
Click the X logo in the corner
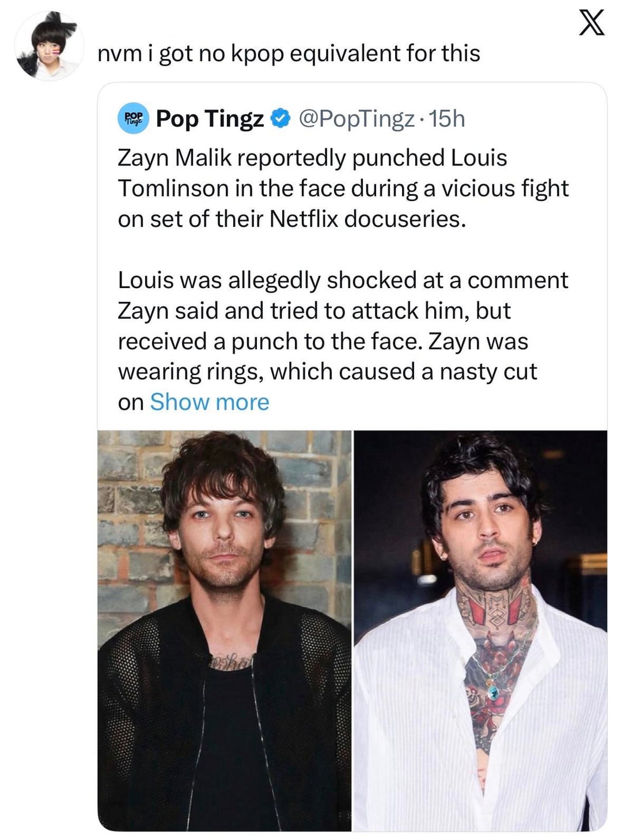pos(591,24)
